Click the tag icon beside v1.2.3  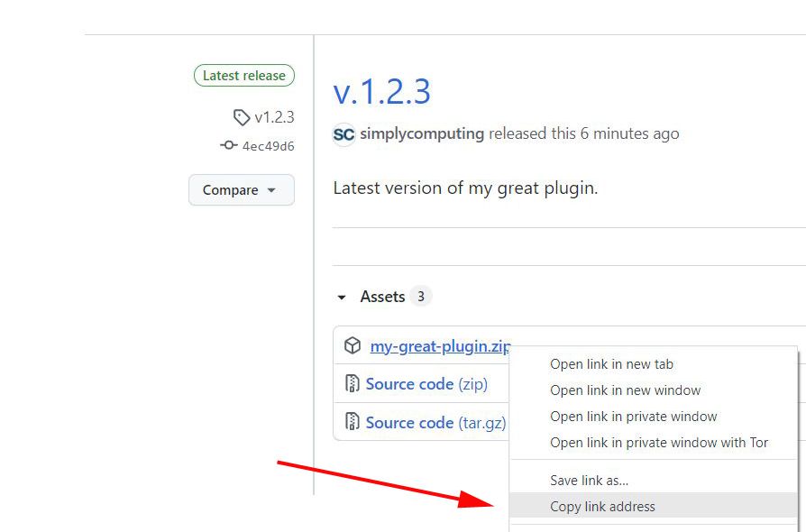click(x=241, y=118)
